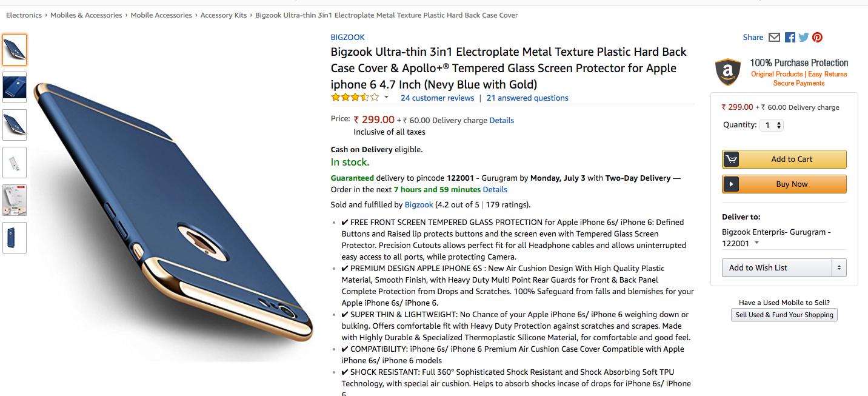
Task: Click the Amazon purchase protection shield icon
Action: [x=728, y=72]
